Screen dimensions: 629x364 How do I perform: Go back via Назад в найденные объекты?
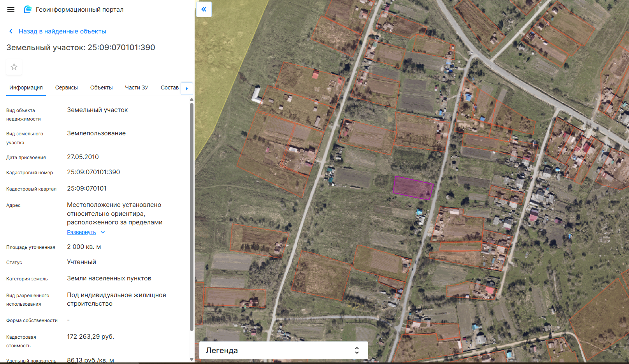(x=62, y=31)
